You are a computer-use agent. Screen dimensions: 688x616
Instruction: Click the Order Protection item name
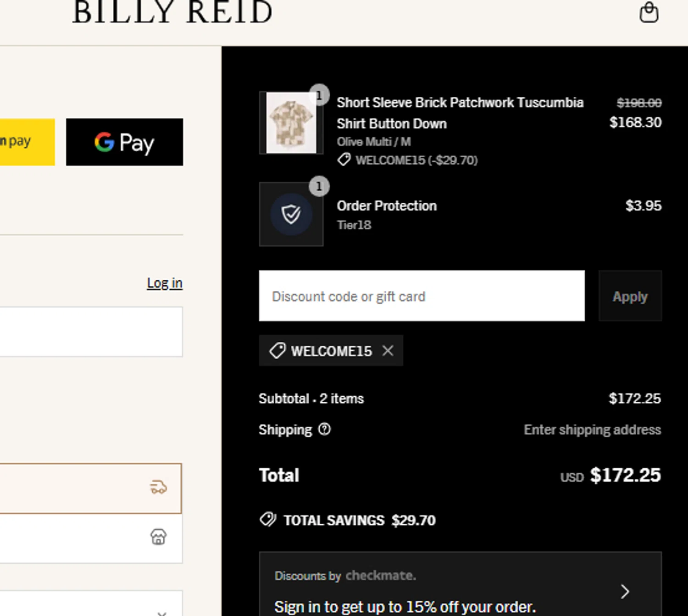387,206
